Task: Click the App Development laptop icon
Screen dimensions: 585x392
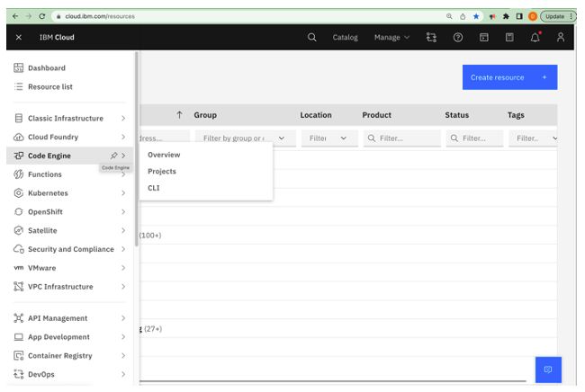Action: [18, 337]
